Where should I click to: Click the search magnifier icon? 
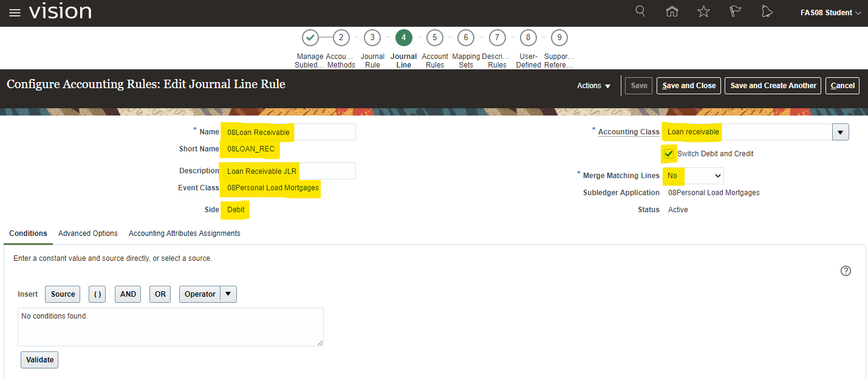(640, 12)
